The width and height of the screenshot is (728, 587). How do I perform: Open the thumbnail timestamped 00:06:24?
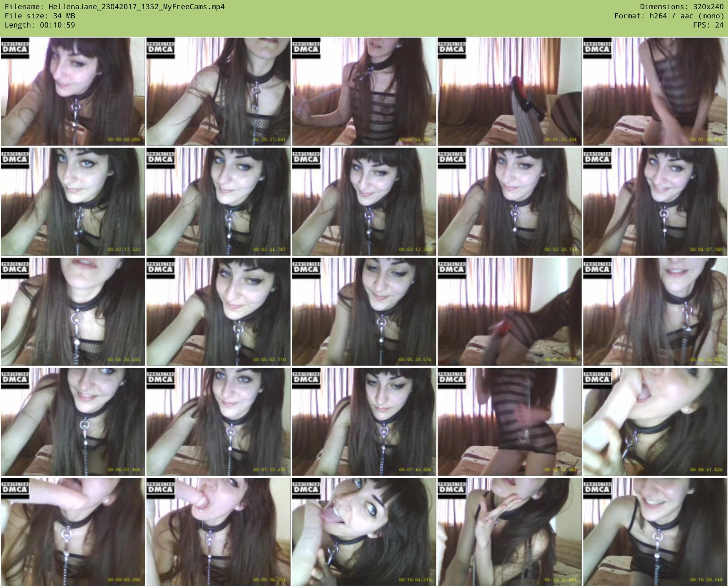(655, 312)
